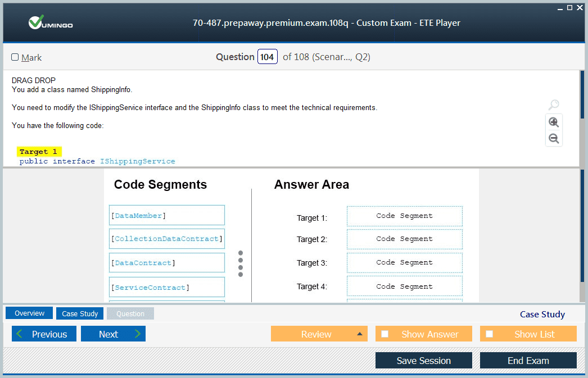Select the [ServiceContract] code segment

tap(167, 287)
